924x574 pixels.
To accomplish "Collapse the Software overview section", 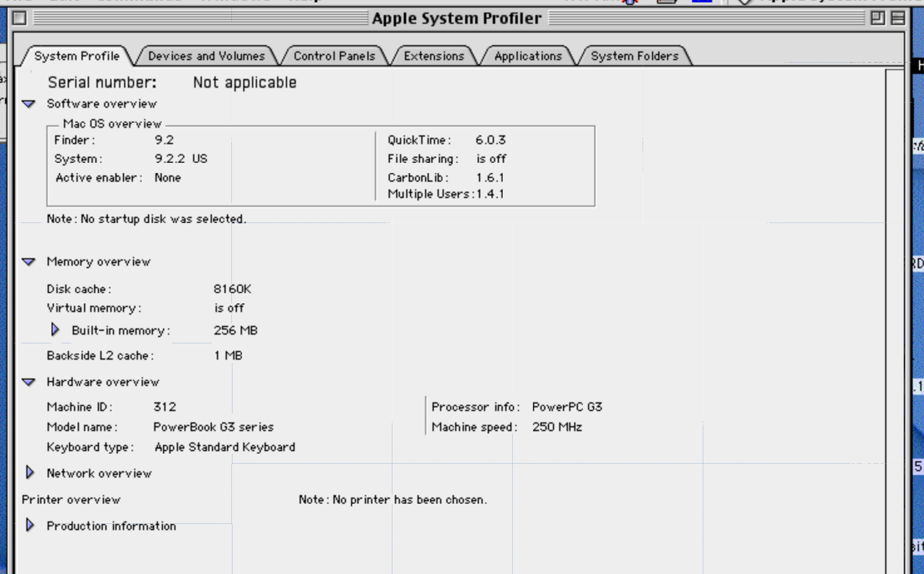I will (x=29, y=104).
